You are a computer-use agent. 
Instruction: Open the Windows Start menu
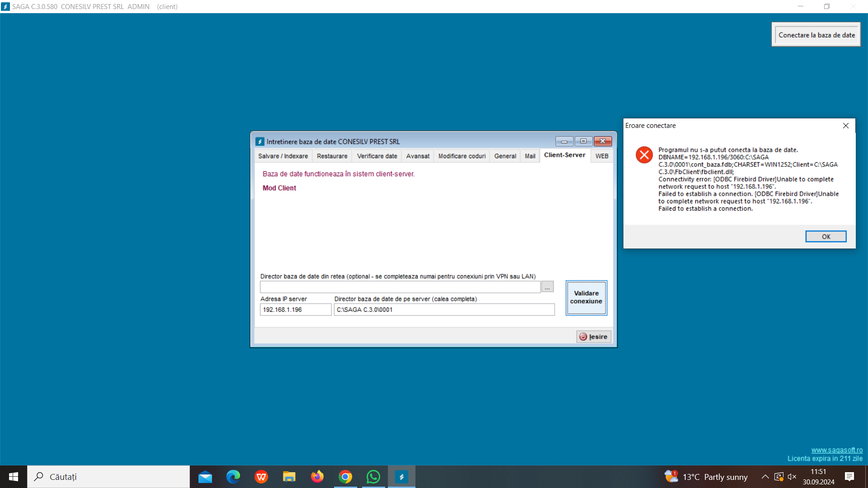(x=14, y=477)
